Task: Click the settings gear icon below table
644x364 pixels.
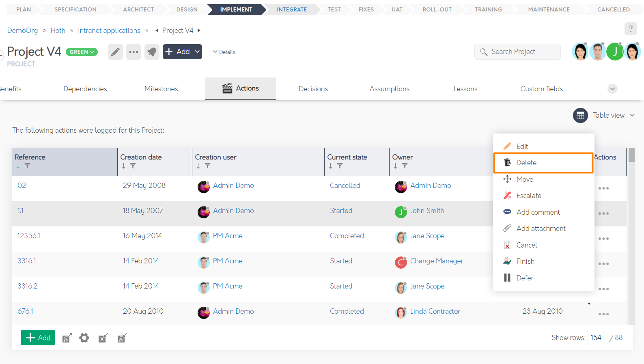Action: [x=84, y=338]
